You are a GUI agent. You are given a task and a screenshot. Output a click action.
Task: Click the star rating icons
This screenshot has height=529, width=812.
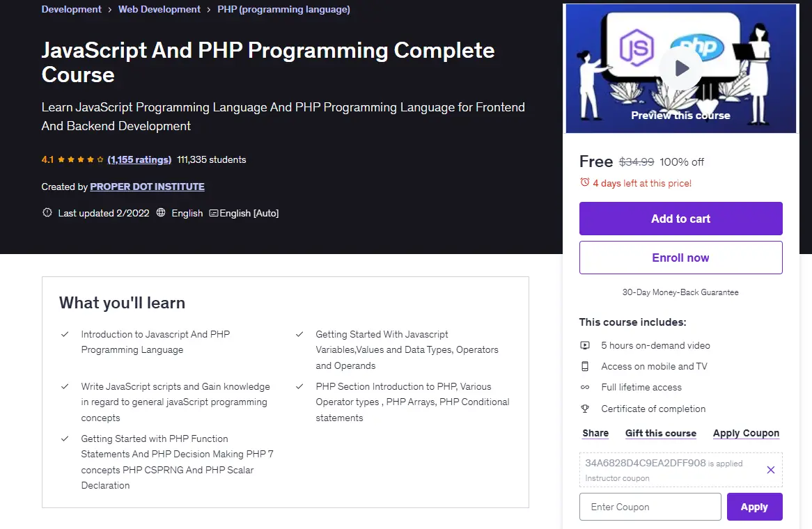(80, 159)
